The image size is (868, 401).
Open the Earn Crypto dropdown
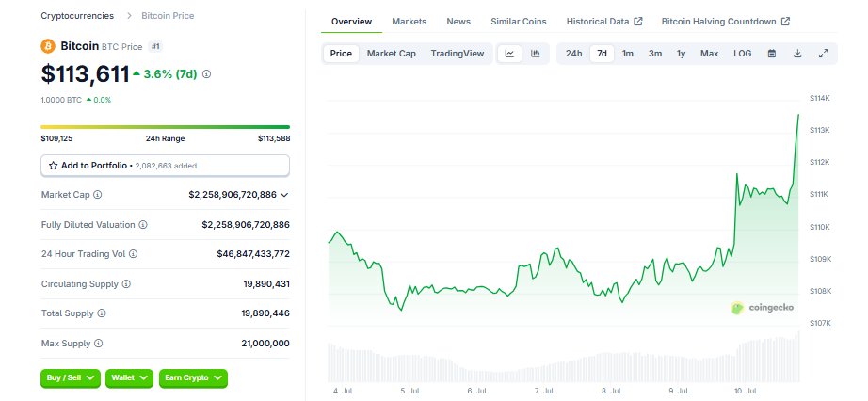point(193,377)
